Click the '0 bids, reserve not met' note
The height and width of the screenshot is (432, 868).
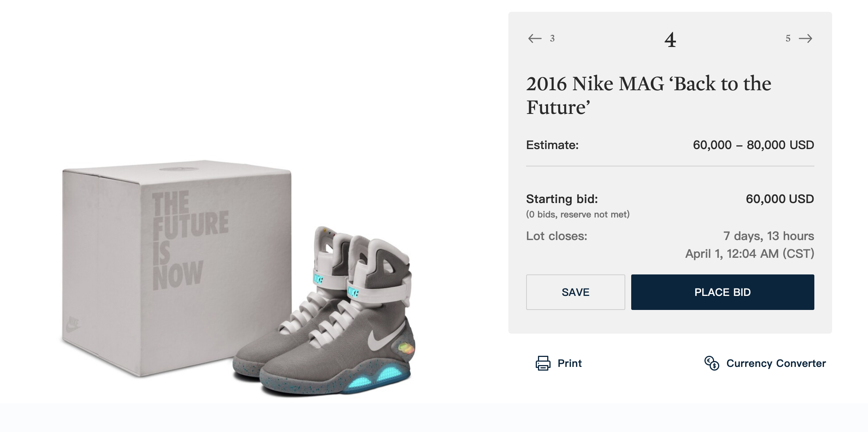pos(578,215)
